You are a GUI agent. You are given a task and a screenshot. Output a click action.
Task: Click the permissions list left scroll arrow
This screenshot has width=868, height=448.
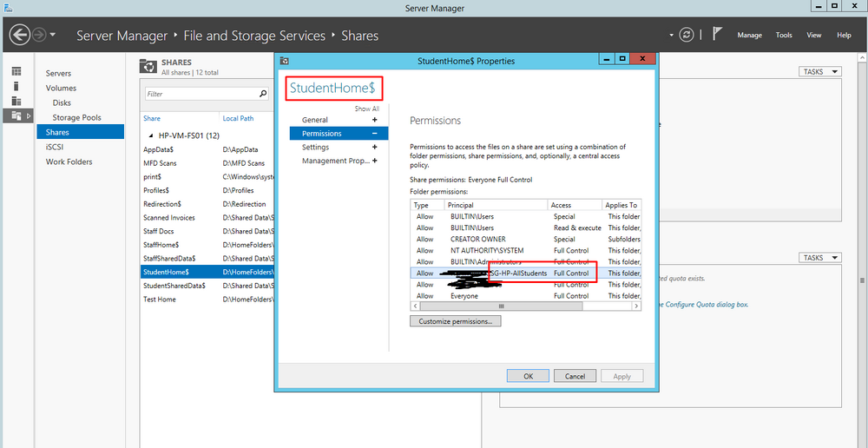click(415, 306)
